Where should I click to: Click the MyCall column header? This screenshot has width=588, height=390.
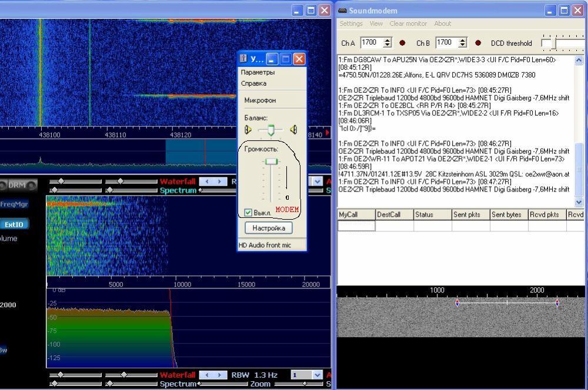(356, 214)
